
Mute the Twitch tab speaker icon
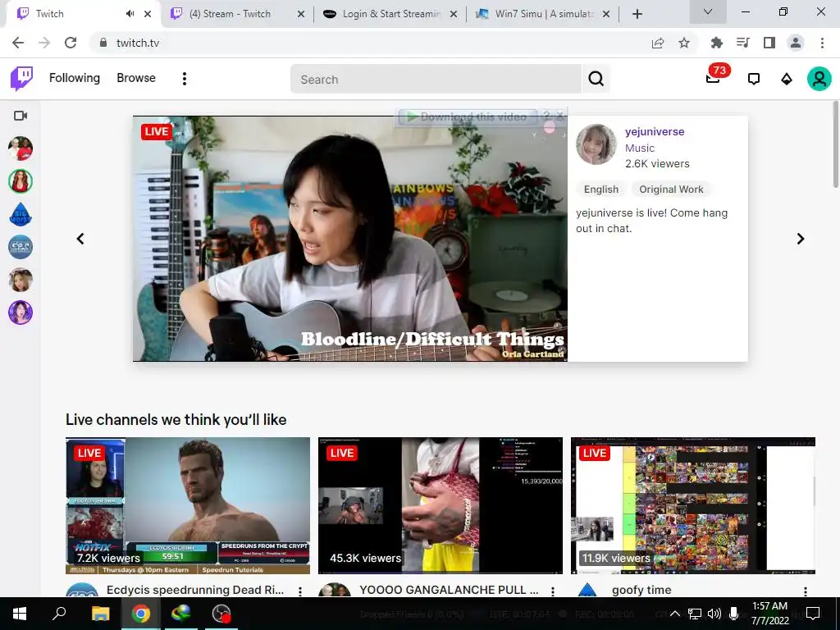tap(130, 14)
